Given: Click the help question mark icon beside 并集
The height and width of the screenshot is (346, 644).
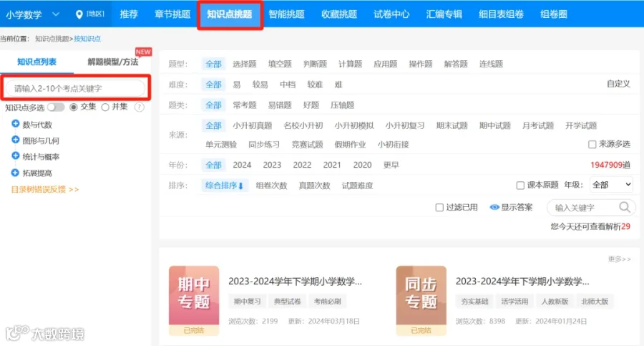Looking at the screenshot, I should pos(140,107).
